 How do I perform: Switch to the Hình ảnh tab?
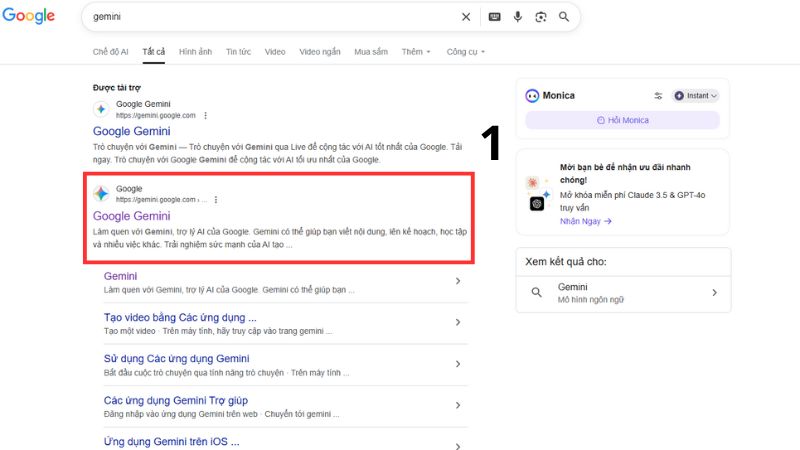tap(195, 51)
